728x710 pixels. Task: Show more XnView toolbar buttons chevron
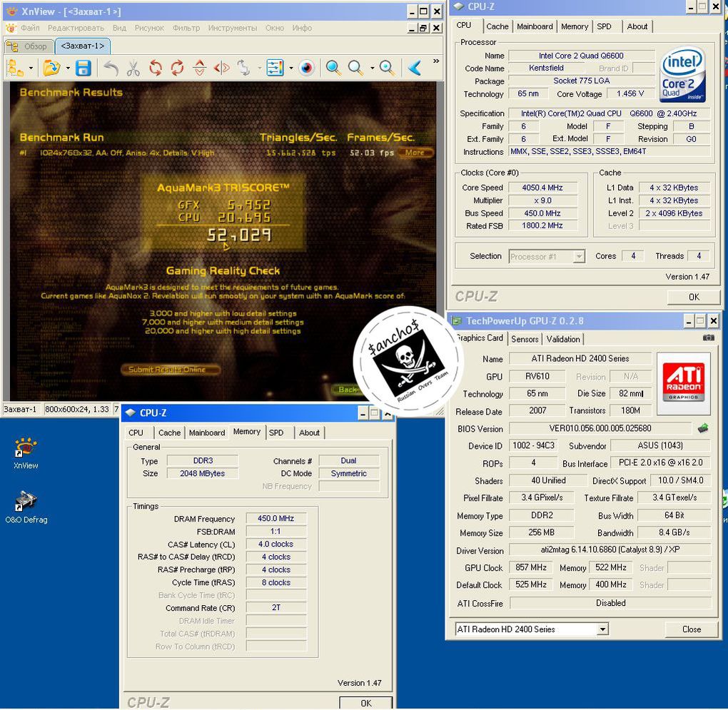[435, 61]
